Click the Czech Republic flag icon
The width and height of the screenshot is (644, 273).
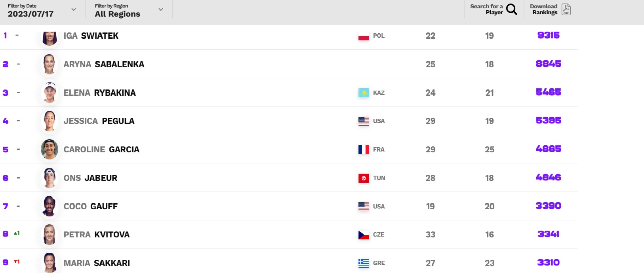coord(364,235)
